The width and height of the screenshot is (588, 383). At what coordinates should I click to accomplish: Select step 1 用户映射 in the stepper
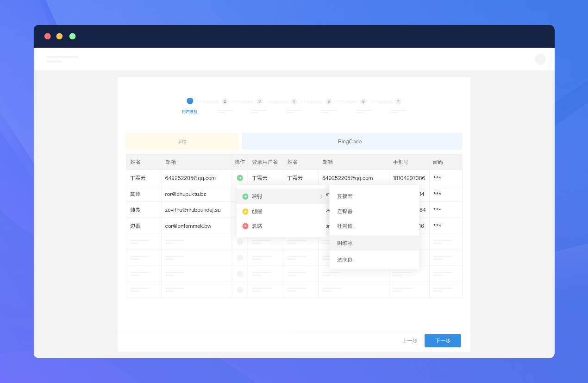pyautogui.click(x=189, y=100)
